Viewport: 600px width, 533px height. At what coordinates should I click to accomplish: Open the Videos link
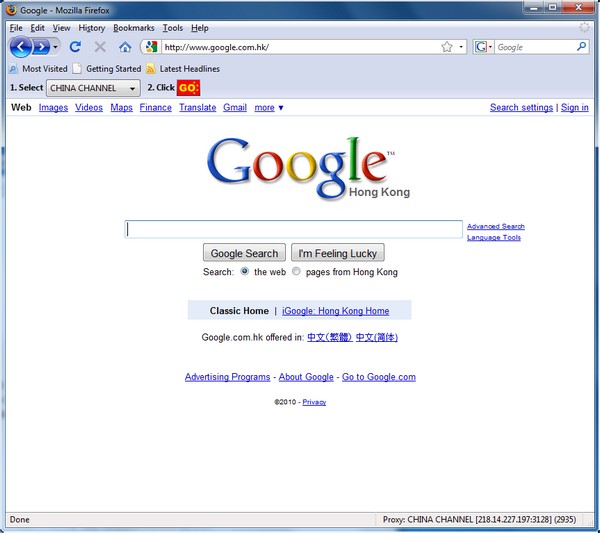click(89, 108)
